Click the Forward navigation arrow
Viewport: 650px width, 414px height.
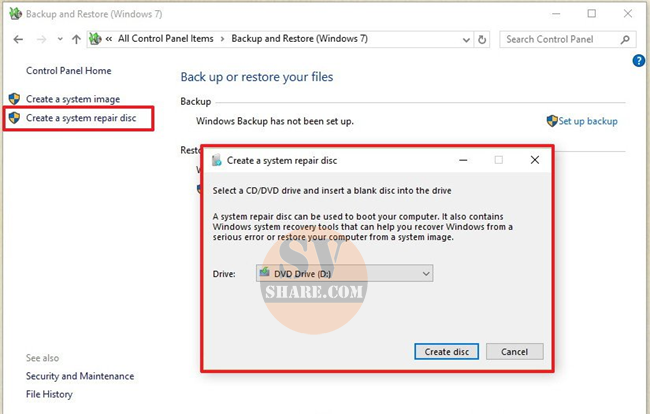41,39
